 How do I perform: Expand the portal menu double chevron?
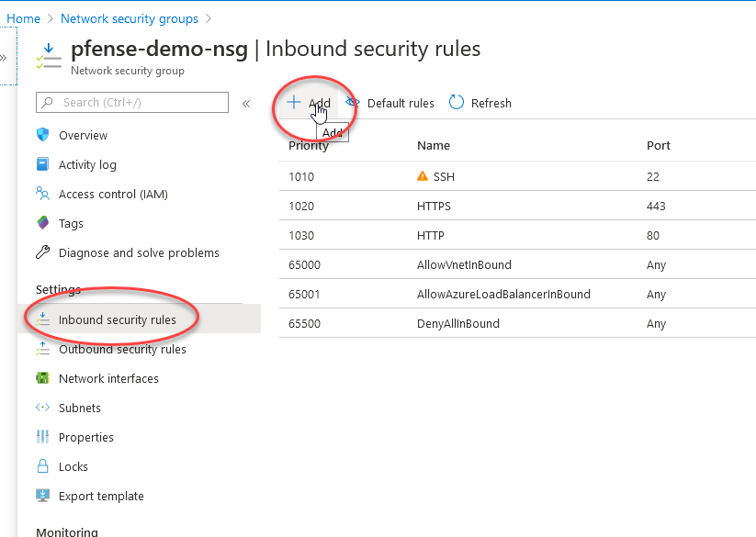(4, 58)
